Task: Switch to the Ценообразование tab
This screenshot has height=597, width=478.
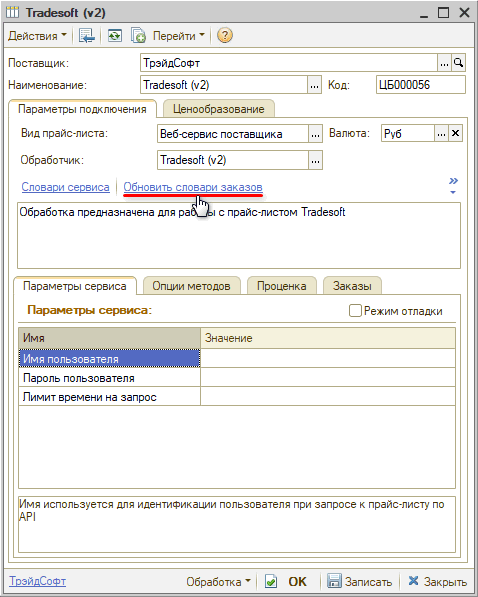Action: click(x=219, y=109)
